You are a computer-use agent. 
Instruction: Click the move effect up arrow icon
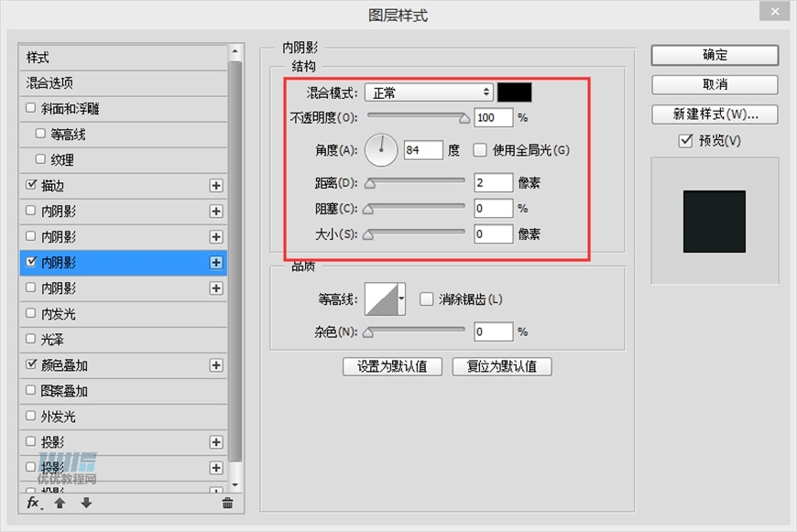tap(60, 503)
